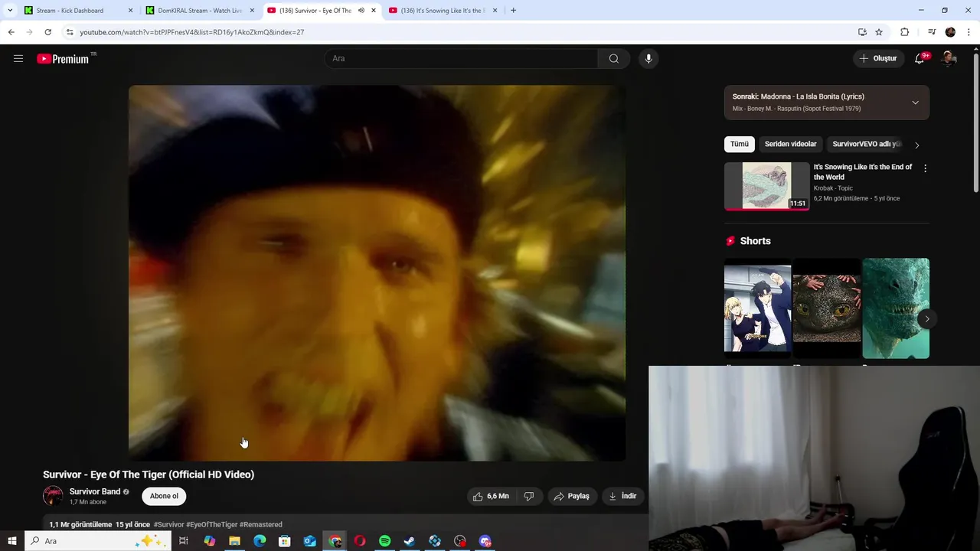
Task: Switch to Stream - Kick Dashboard tab
Action: (77, 11)
